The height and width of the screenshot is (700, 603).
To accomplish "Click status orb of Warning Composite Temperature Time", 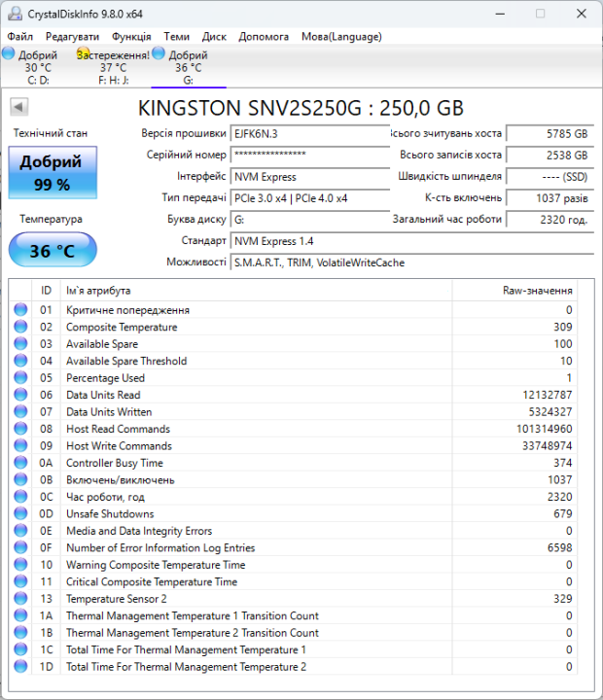I will click(20, 564).
